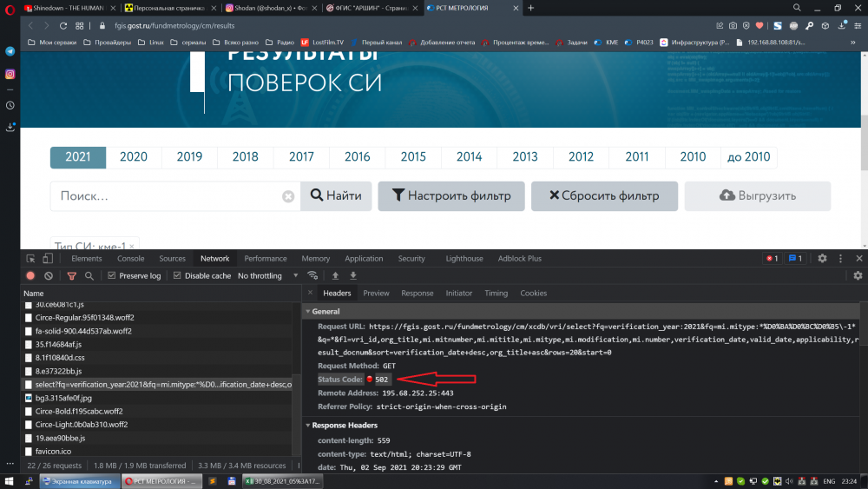868x489 pixels.
Task: Click the red error count badge
Action: point(772,259)
